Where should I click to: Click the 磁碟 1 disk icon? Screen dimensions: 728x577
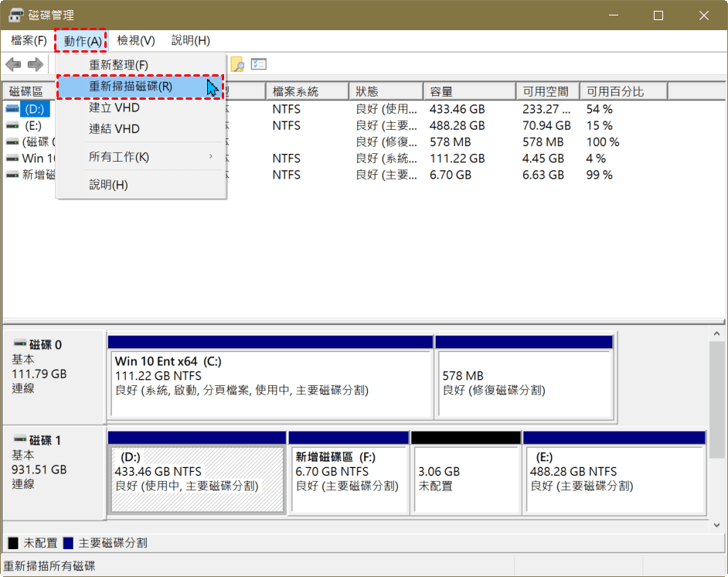20,439
